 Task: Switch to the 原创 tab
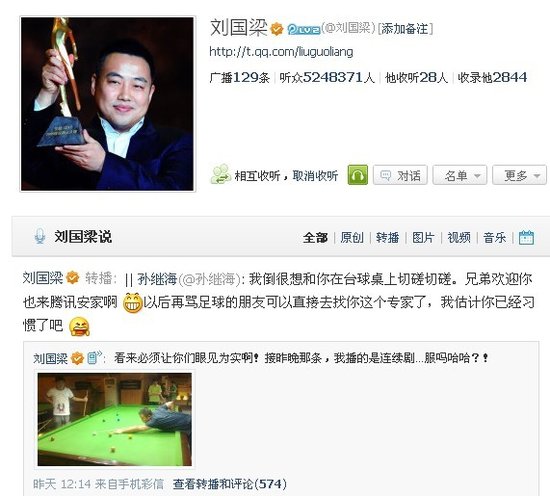coord(352,237)
